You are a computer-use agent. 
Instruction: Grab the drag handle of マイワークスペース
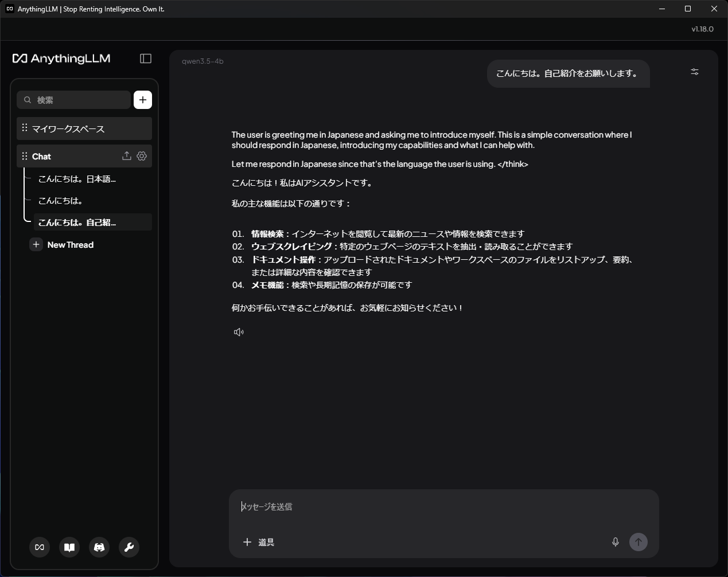coord(25,128)
